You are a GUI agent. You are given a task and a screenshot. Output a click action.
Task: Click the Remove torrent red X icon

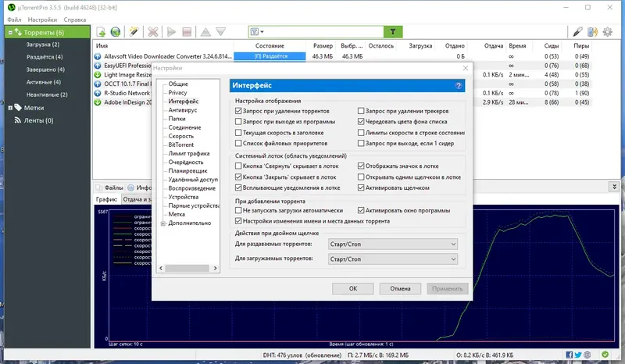click(x=152, y=32)
